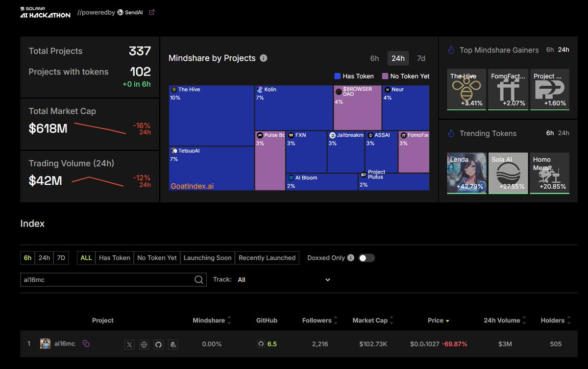Click the info icon next to Doxxed Only

[x=350, y=258]
